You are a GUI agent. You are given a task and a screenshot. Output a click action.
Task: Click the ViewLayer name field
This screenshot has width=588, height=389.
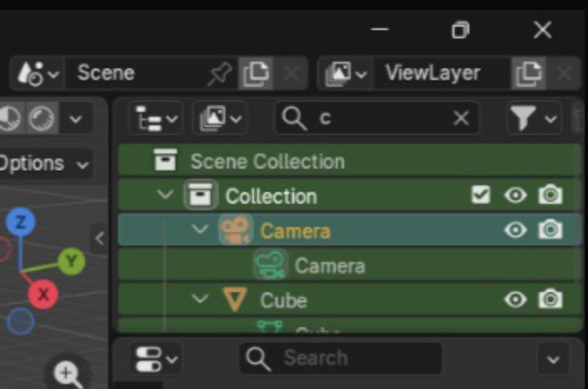pos(442,73)
